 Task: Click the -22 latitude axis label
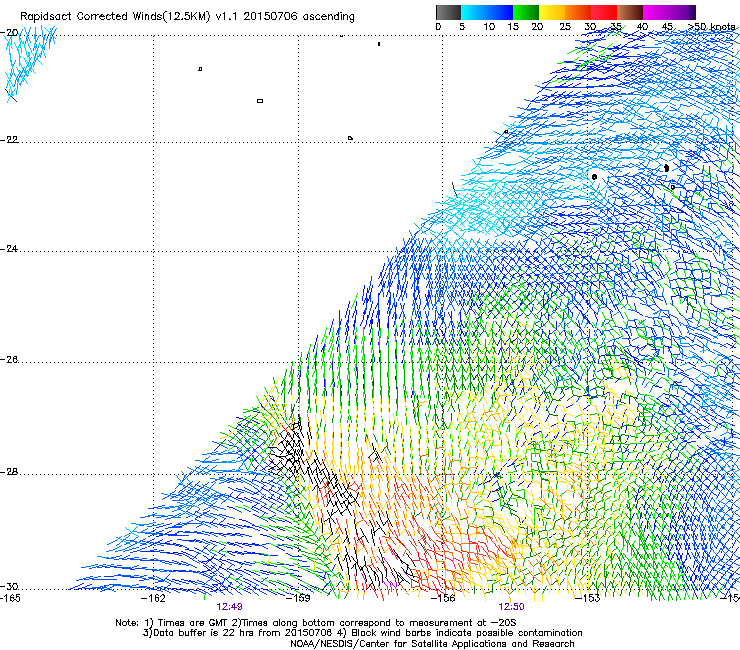pyautogui.click(x=9, y=140)
